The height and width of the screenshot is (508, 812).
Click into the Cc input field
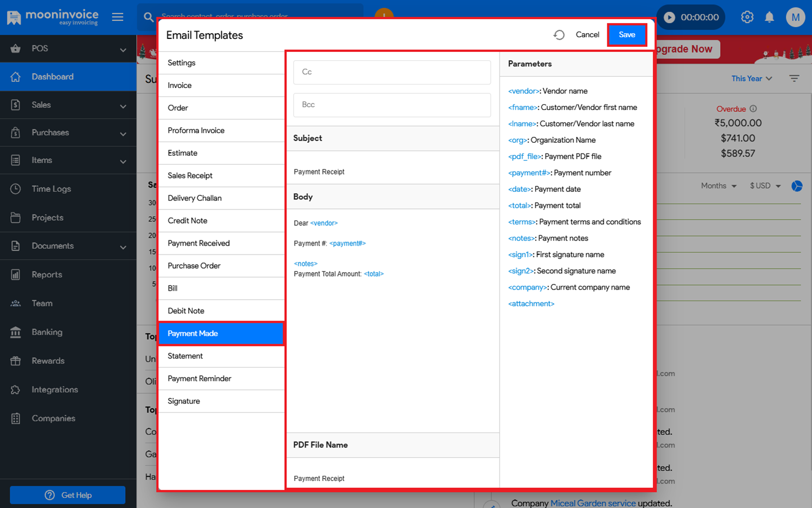pos(392,72)
